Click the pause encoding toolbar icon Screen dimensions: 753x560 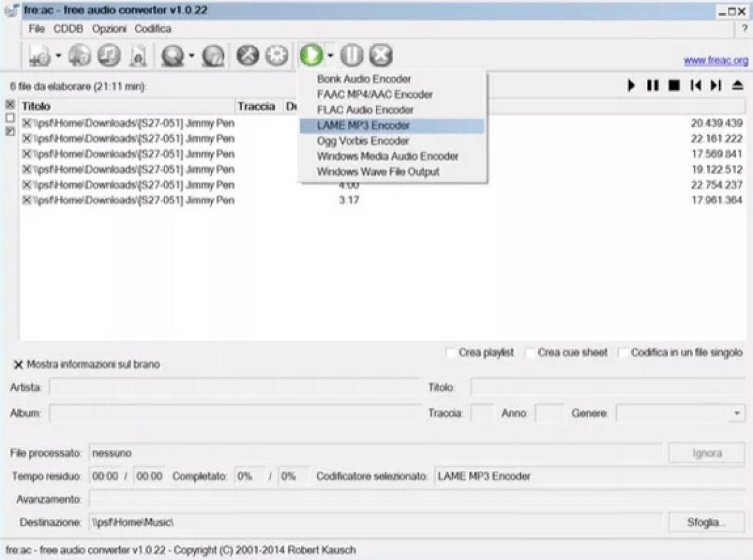click(x=351, y=55)
